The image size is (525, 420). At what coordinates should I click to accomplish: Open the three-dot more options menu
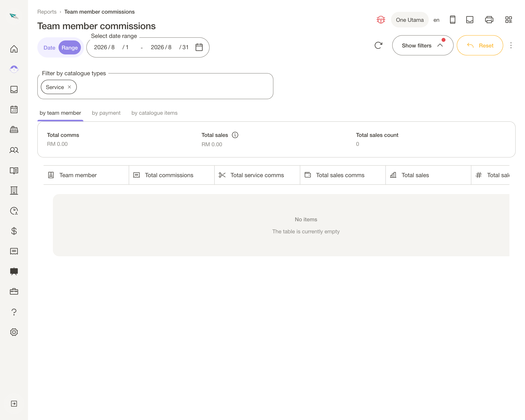[x=511, y=45]
